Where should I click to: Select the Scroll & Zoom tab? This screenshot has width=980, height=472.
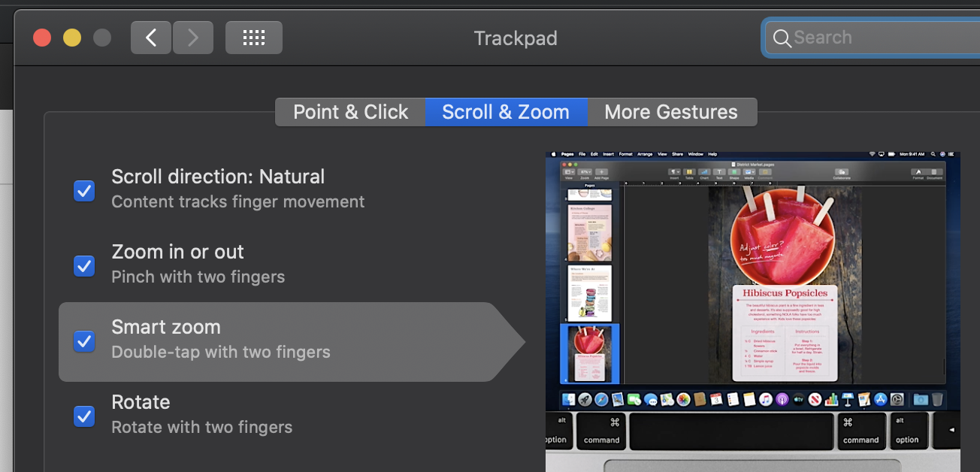506,112
